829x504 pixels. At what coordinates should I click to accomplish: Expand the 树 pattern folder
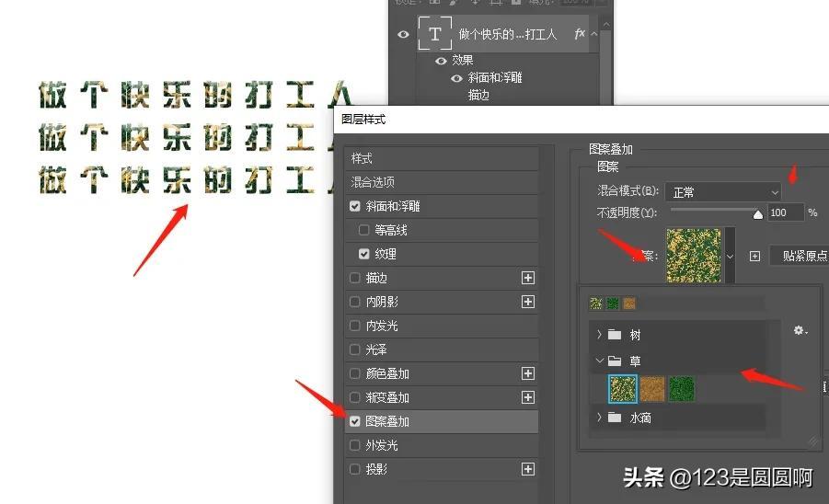pos(599,334)
